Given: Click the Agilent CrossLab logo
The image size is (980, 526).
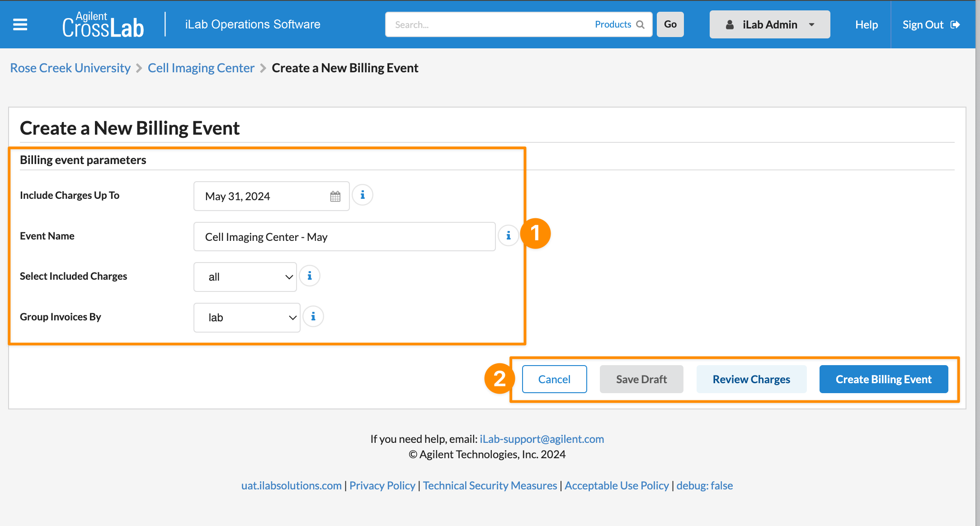Looking at the screenshot, I should [x=103, y=25].
